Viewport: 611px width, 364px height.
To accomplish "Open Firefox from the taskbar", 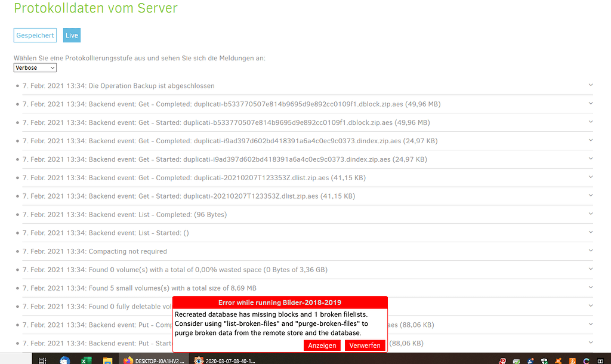I will (129, 360).
